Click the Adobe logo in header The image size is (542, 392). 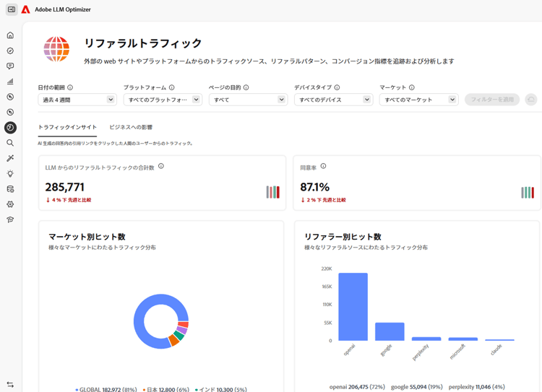(x=25, y=9)
